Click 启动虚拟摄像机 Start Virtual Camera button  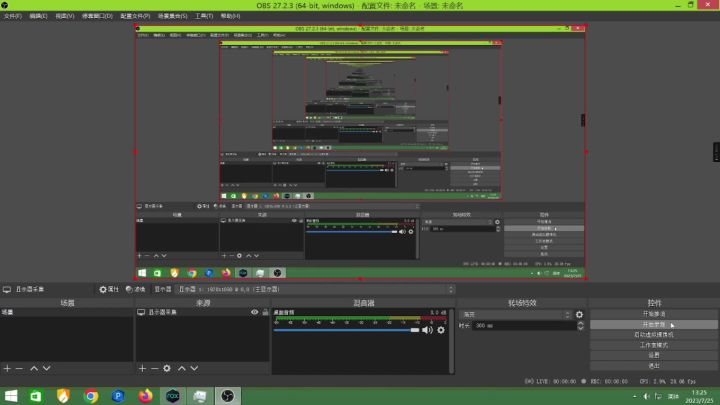[x=654, y=335]
